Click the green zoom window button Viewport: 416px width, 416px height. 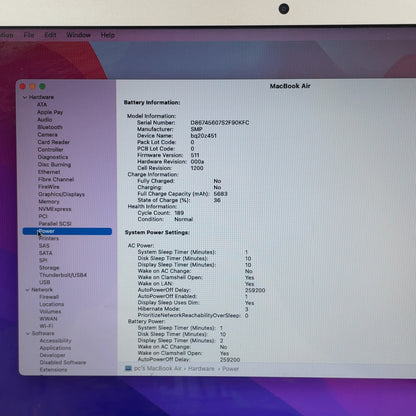[43, 86]
